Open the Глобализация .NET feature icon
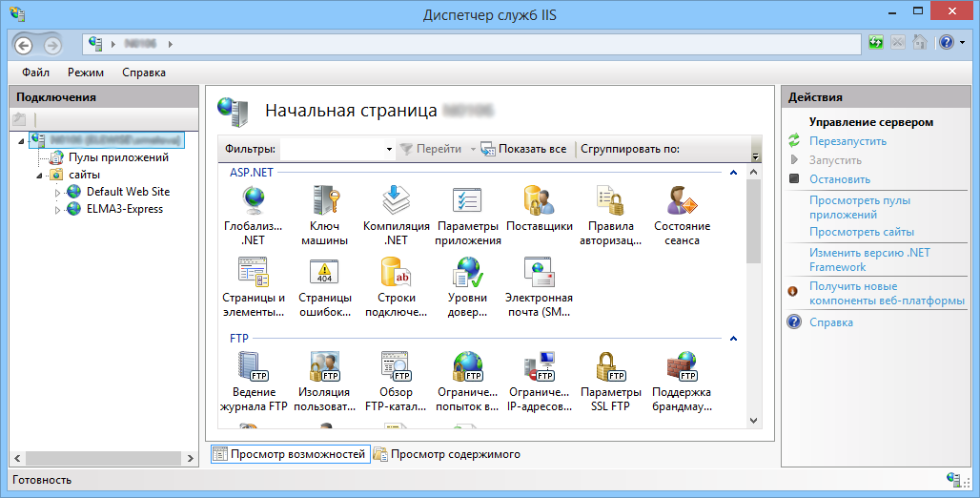The height and width of the screenshot is (498, 980). pos(253,201)
